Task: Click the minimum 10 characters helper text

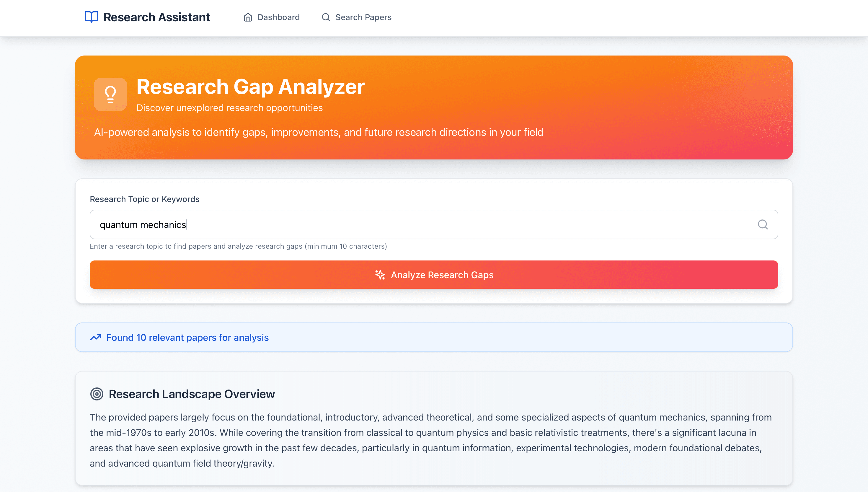Action: tap(238, 246)
